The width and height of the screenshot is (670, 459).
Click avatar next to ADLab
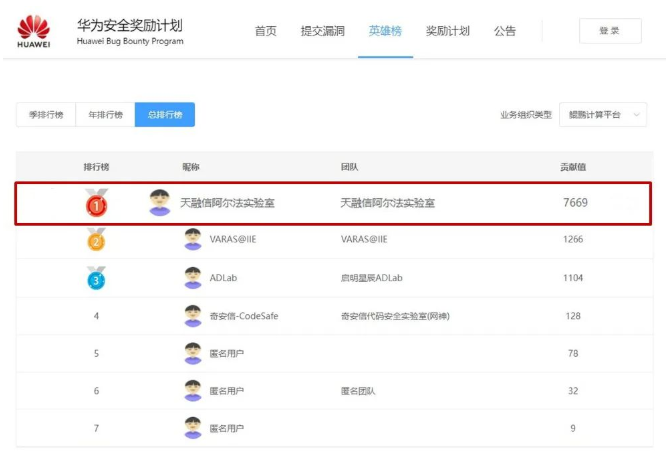pos(193,277)
